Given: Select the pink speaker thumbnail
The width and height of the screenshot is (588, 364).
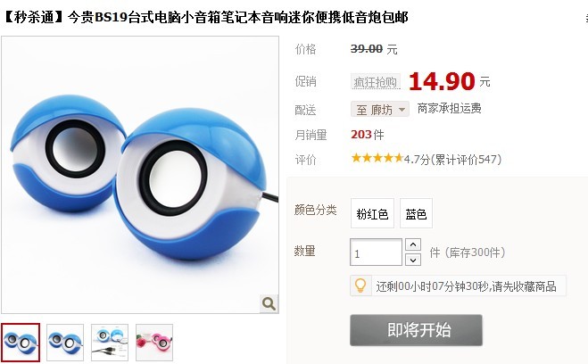Looking at the screenshot, I should [154, 343].
